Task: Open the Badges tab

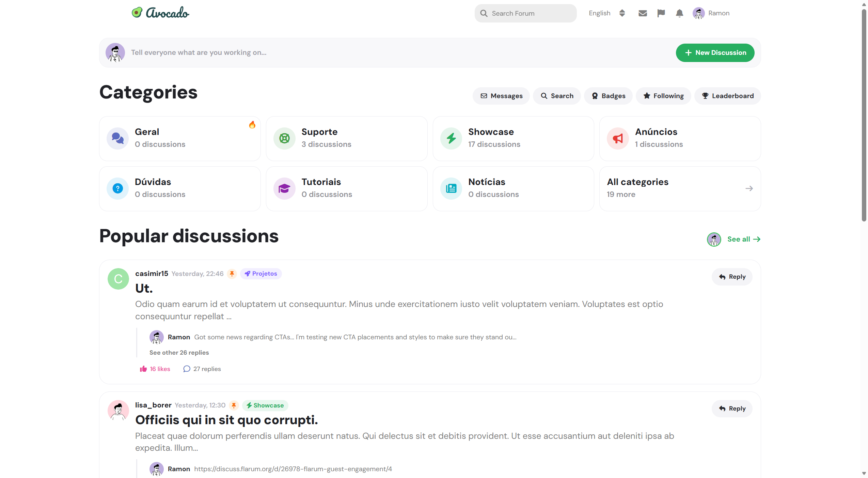Action: pos(608,96)
